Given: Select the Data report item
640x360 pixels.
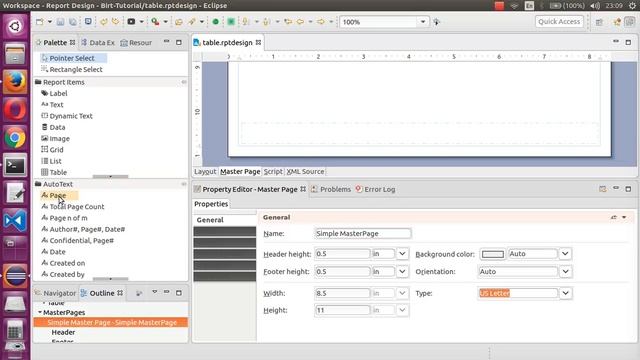Looking at the screenshot, I should coord(57,127).
